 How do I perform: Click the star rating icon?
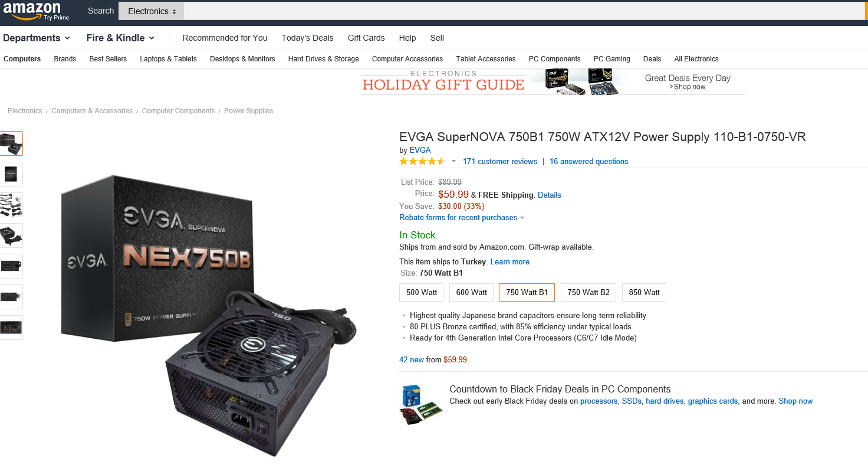tap(422, 161)
